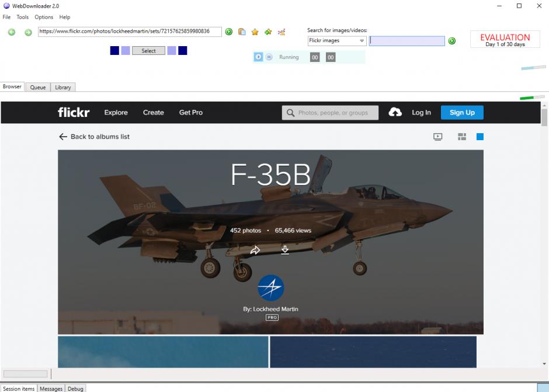Click Back to albums list
Image resolution: width=549 pixels, height=392 pixels.
[100, 137]
